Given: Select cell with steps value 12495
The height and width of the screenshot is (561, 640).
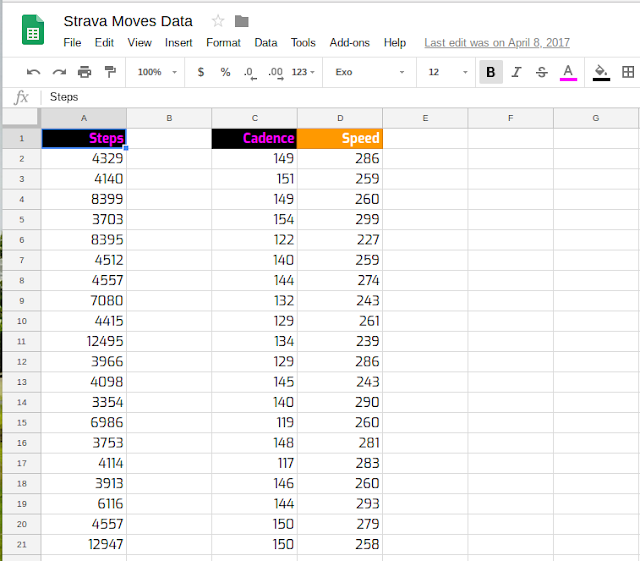Looking at the screenshot, I should (x=84, y=341).
